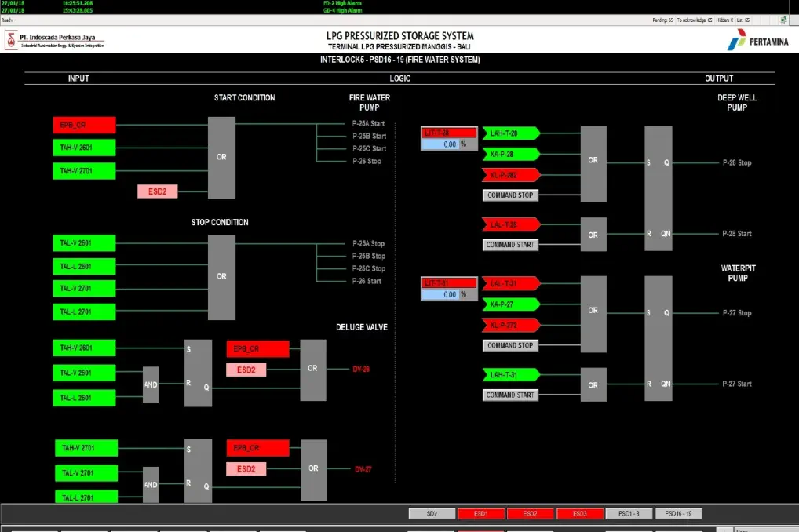Click the red DV-26 deluge valve output
The height and width of the screenshot is (532, 799).
[362, 369]
